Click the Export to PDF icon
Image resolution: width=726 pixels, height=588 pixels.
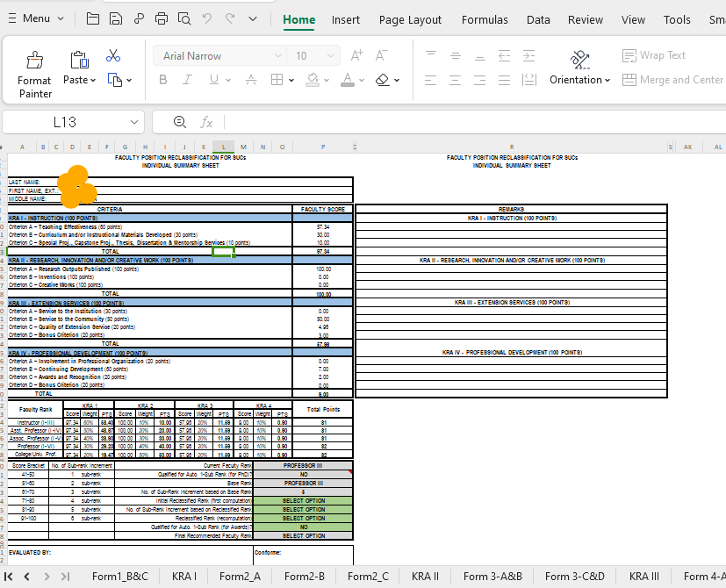tap(139, 19)
